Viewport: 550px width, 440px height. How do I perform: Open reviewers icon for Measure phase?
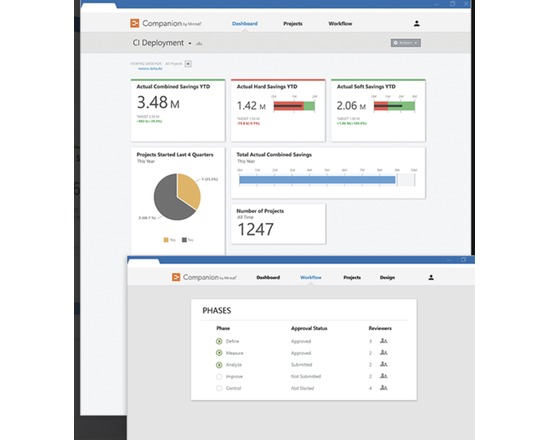(x=384, y=353)
